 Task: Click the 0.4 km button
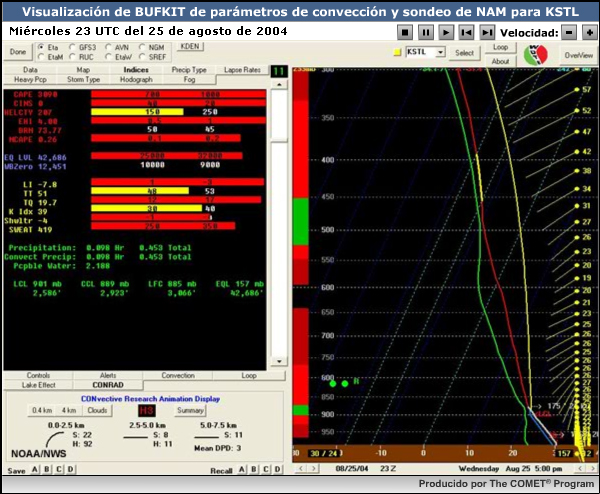click(42, 410)
